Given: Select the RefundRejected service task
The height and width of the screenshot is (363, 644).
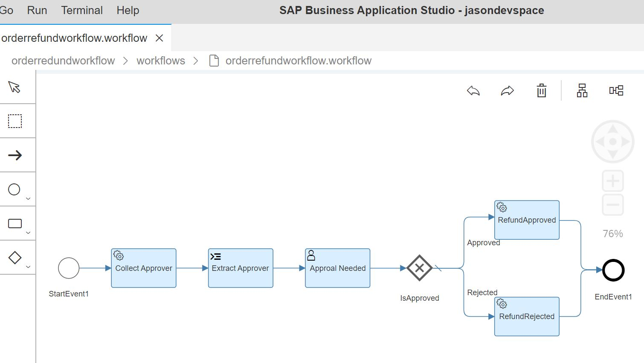Looking at the screenshot, I should point(527,317).
